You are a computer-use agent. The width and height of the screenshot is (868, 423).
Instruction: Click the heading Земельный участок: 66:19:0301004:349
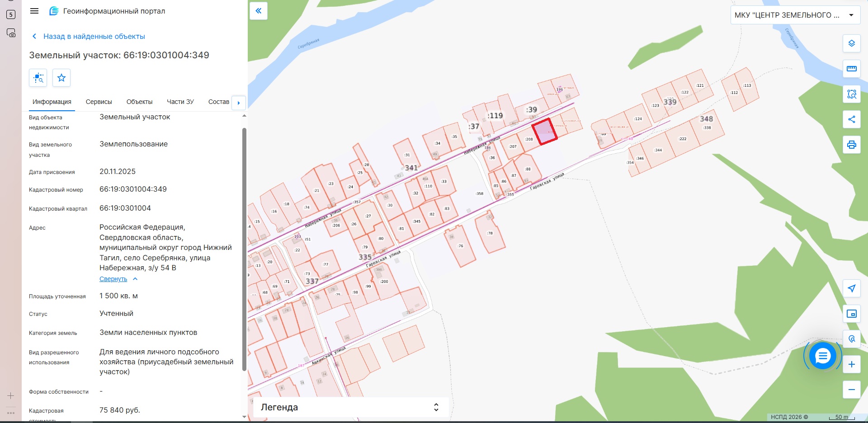(119, 55)
